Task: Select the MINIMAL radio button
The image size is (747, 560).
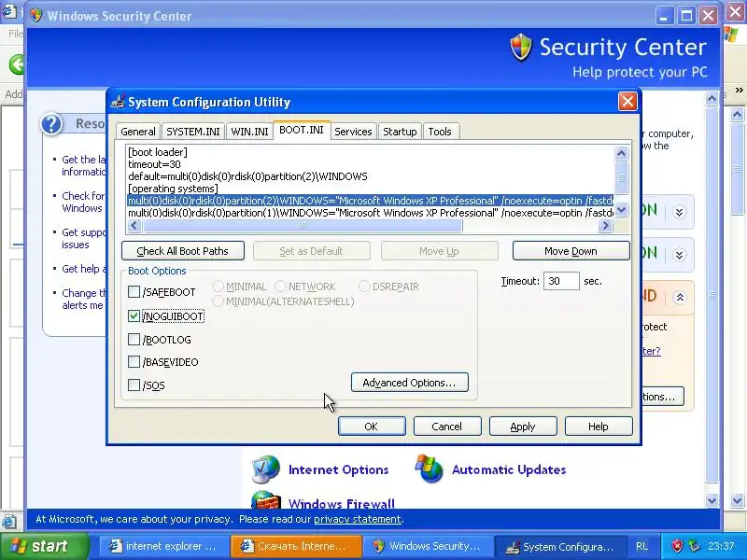Action: 218,287
